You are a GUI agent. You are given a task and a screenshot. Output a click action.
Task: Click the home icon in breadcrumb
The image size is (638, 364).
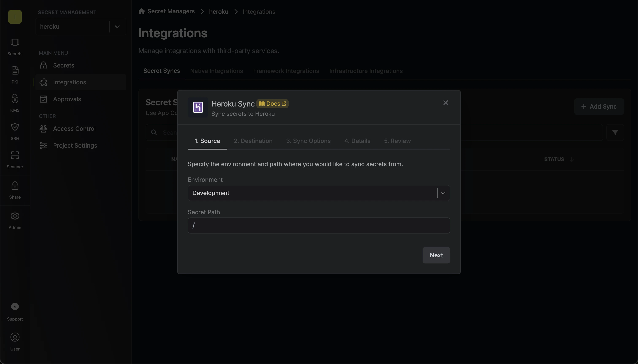[142, 11]
